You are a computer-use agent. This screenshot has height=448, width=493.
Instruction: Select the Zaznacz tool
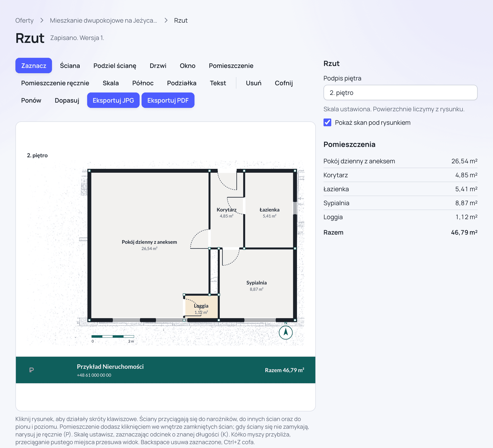point(33,66)
